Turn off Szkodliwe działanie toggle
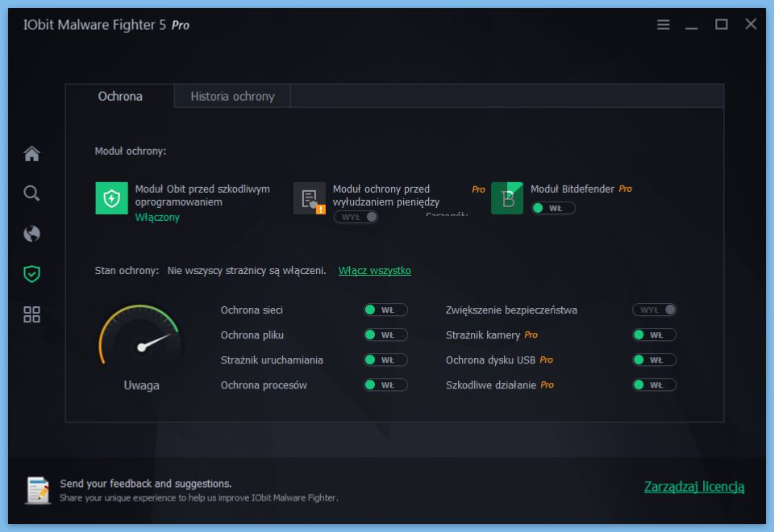The width and height of the screenshot is (774, 532). coord(655,385)
